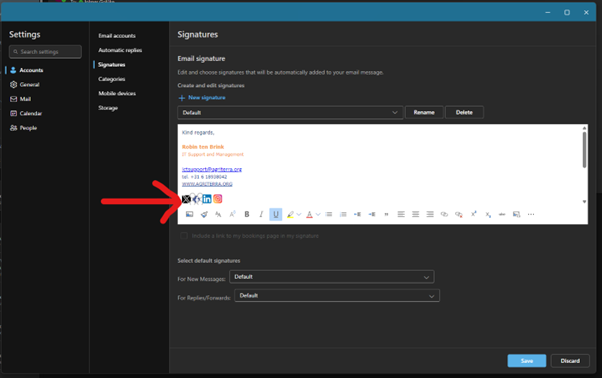Check the bookings page link checkbox
Image resolution: width=602 pixels, height=378 pixels.
click(x=184, y=236)
